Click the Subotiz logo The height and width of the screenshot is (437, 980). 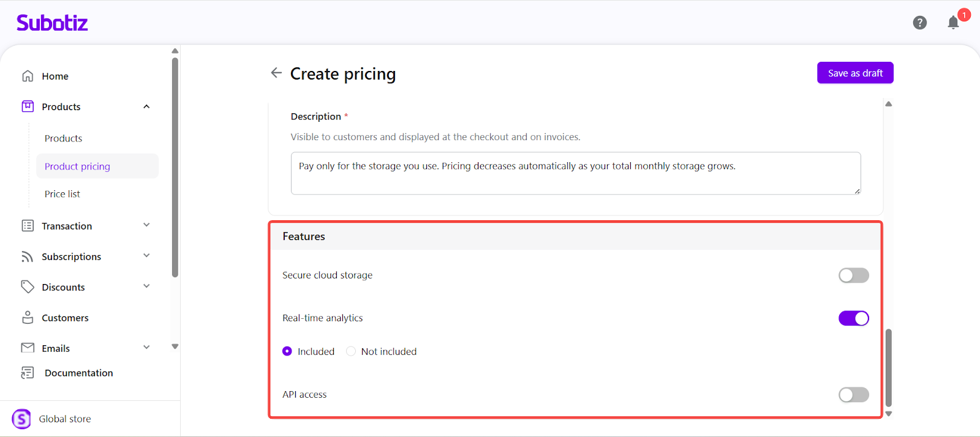(x=52, y=23)
